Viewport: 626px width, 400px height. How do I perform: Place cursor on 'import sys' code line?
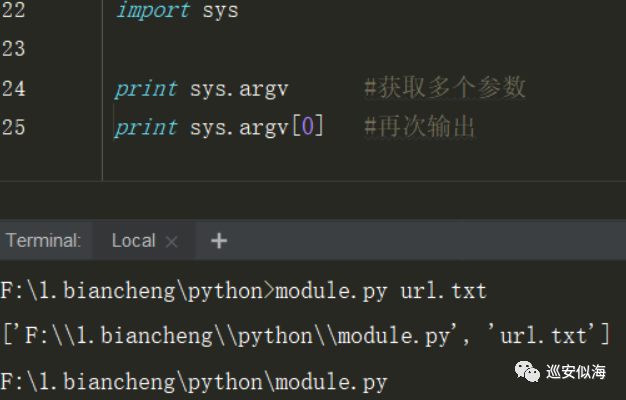[x=177, y=10]
